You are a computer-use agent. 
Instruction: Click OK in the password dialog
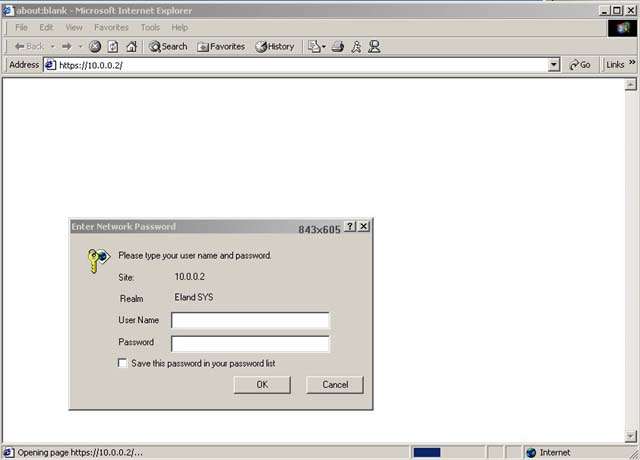point(262,384)
